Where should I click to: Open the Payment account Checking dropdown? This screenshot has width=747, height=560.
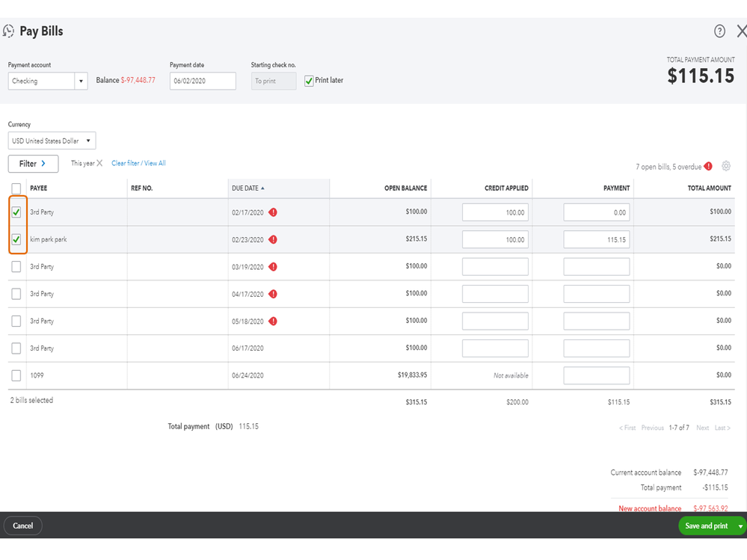click(x=48, y=81)
